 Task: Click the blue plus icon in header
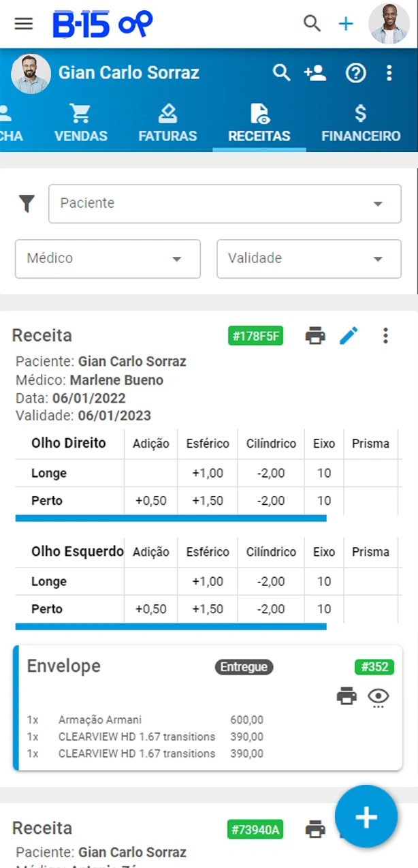coord(346,24)
